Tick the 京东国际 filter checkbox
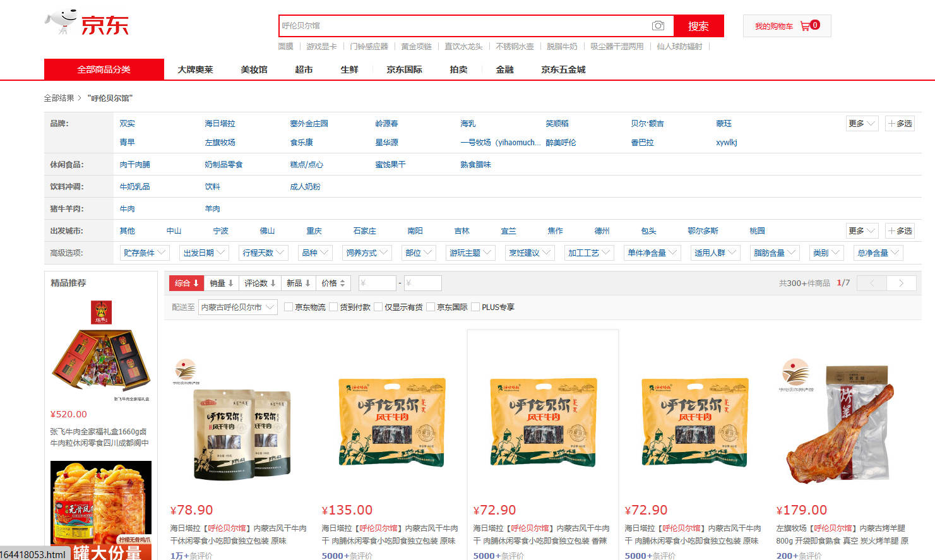This screenshot has width=935, height=560. (x=431, y=307)
